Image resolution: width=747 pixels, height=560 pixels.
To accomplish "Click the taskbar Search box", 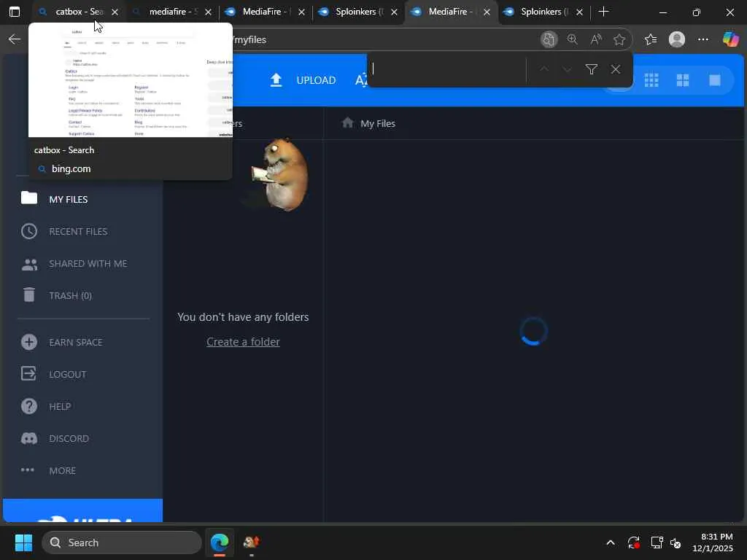I will click(x=122, y=542).
